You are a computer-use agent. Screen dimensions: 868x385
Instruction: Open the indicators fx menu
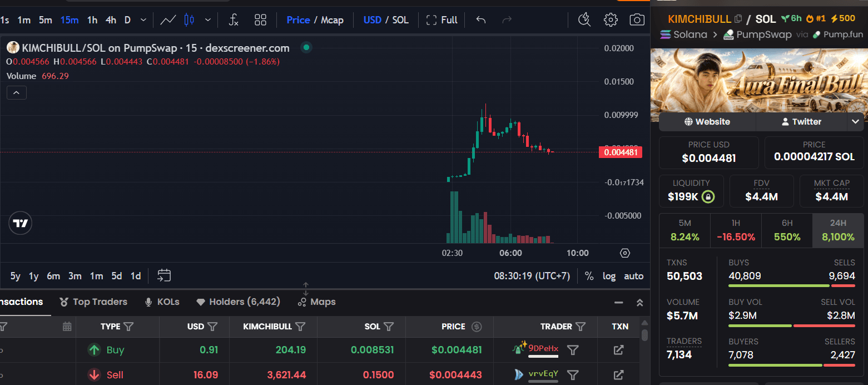point(234,20)
